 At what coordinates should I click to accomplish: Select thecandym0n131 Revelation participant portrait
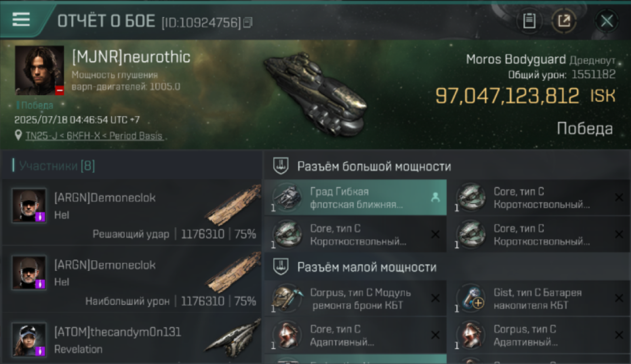(29, 340)
